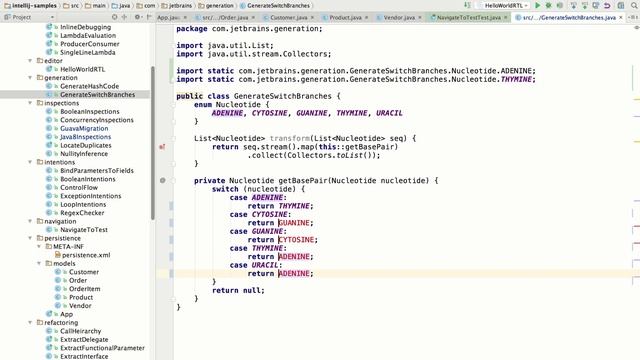The height and width of the screenshot is (360, 640).
Task: Click the jetbrains breadcrumb
Action: 176,6
